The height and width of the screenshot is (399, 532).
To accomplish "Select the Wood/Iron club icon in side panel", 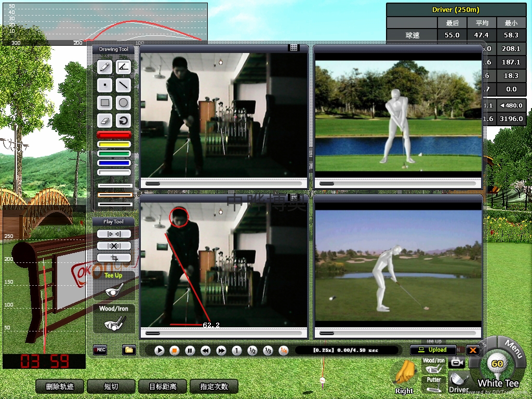I will coord(115,323).
